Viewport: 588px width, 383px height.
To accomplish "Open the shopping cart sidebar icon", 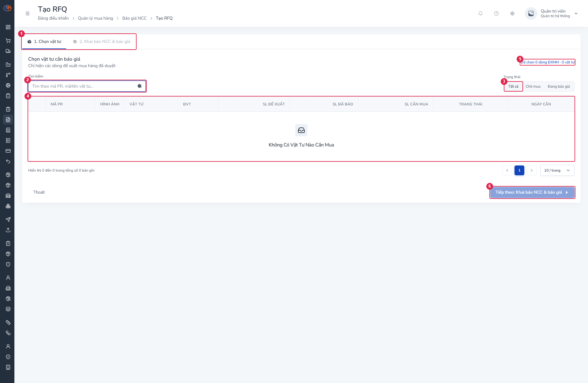I will click(x=8, y=41).
